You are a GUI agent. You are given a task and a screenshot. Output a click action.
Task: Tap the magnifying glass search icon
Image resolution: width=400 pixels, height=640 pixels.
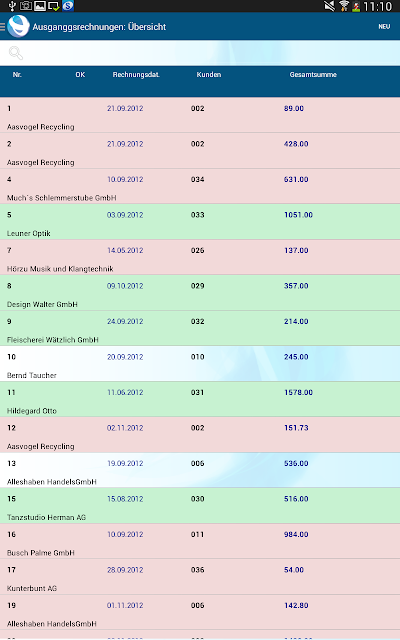coord(16,53)
